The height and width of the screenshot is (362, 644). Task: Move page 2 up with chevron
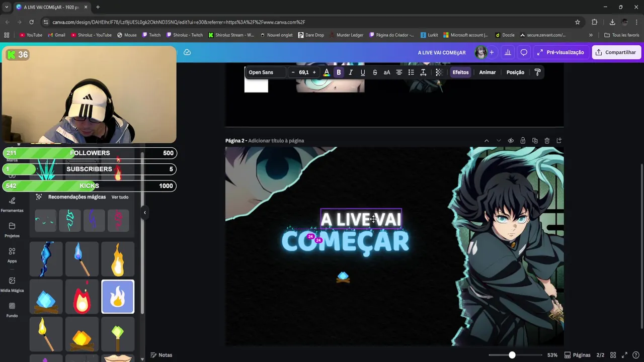(x=487, y=141)
